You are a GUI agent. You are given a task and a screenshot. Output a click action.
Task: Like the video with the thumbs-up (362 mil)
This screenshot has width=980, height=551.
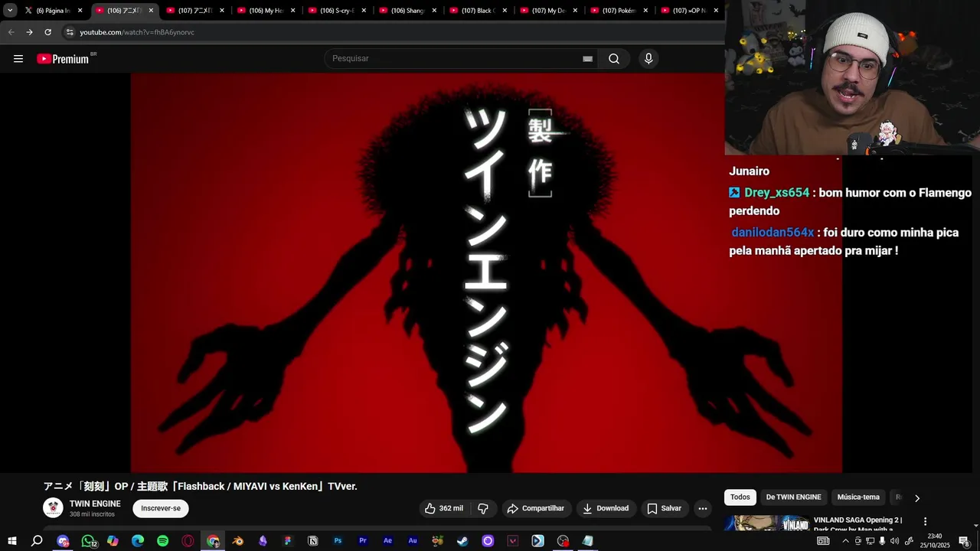tap(444, 508)
